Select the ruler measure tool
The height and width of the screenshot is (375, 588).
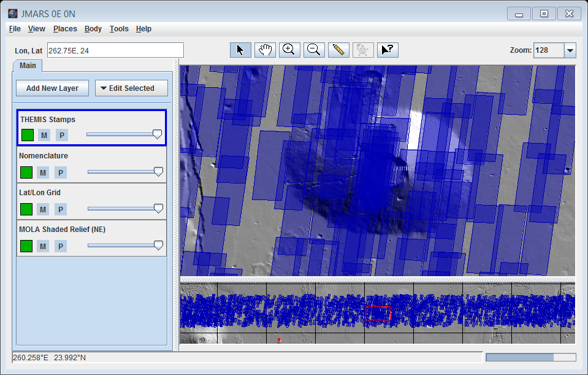tap(338, 50)
